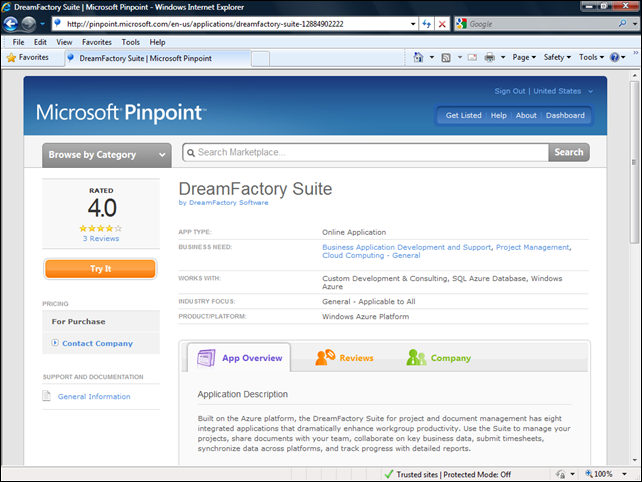Click the Help link in Pinpoint header
Viewport: 642px width, 482px height.
(x=499, y=115)
